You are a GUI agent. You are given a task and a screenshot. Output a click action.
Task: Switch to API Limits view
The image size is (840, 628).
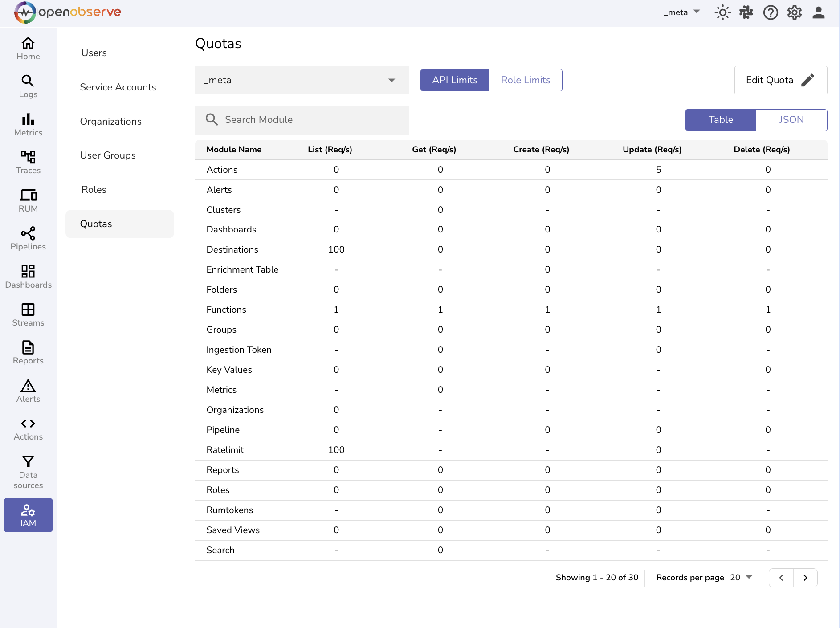455,80
